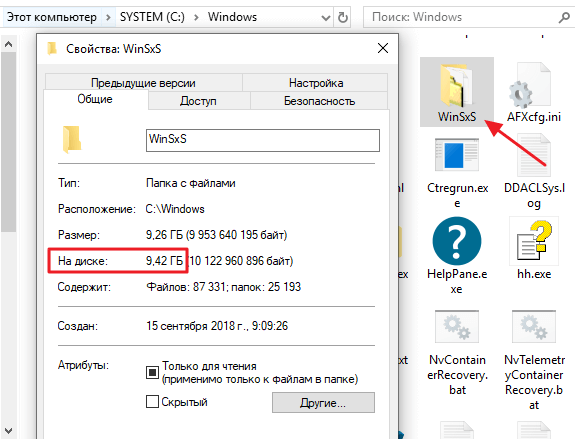Open the address bar history dropdown
575x439 pixels.
[x=325, y=18]
